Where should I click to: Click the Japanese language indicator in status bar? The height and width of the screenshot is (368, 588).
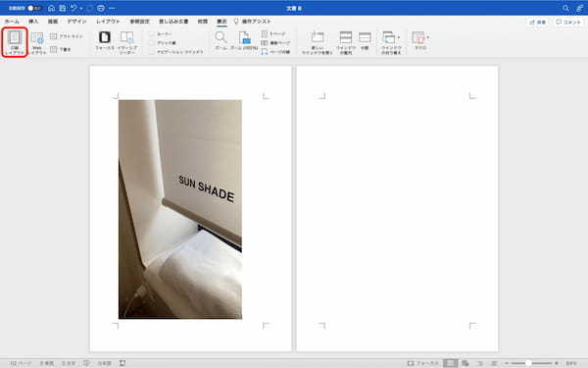pyautogui.click(x=104, y=363)
